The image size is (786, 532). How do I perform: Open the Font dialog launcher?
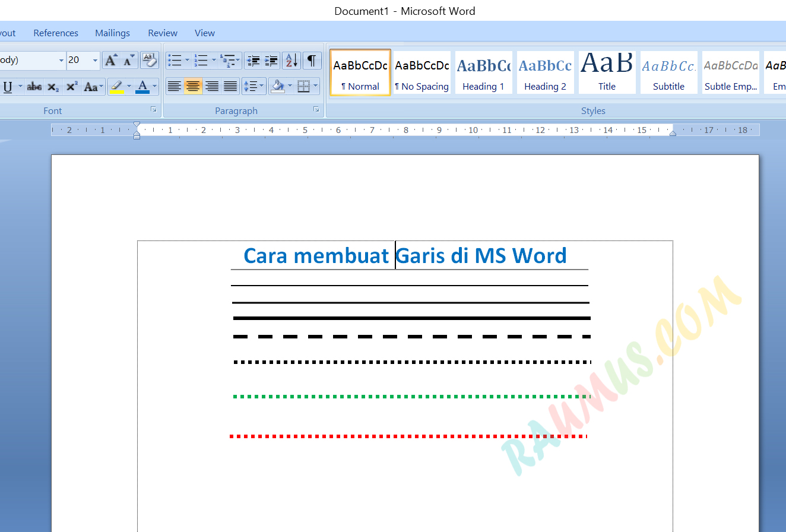154,110
